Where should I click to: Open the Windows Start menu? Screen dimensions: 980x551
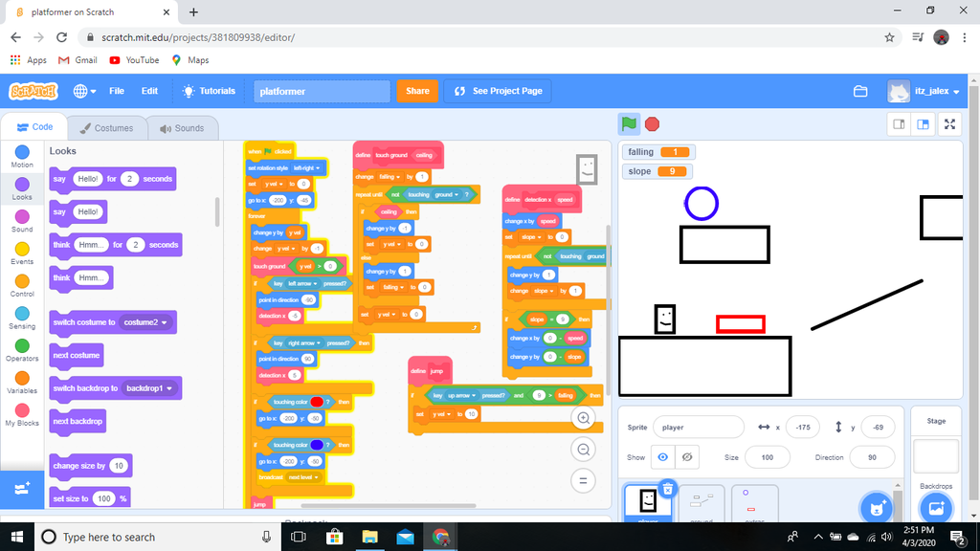click(17, 537)
